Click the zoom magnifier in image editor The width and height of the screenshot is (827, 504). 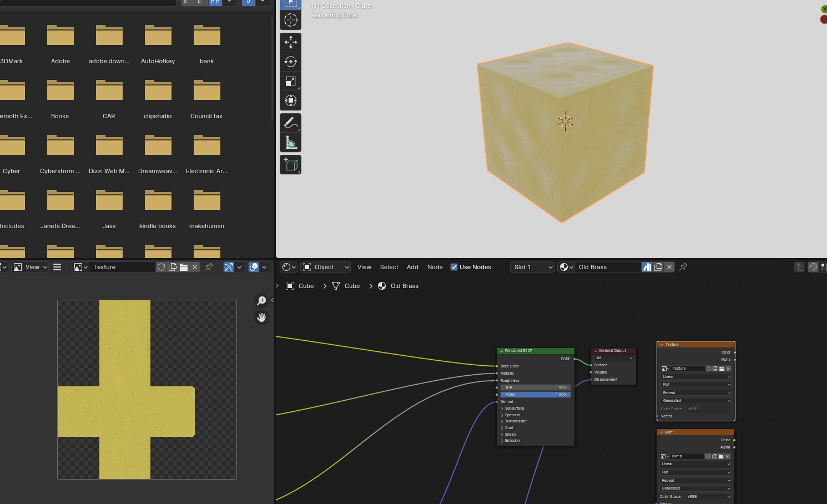click(261, 300)
